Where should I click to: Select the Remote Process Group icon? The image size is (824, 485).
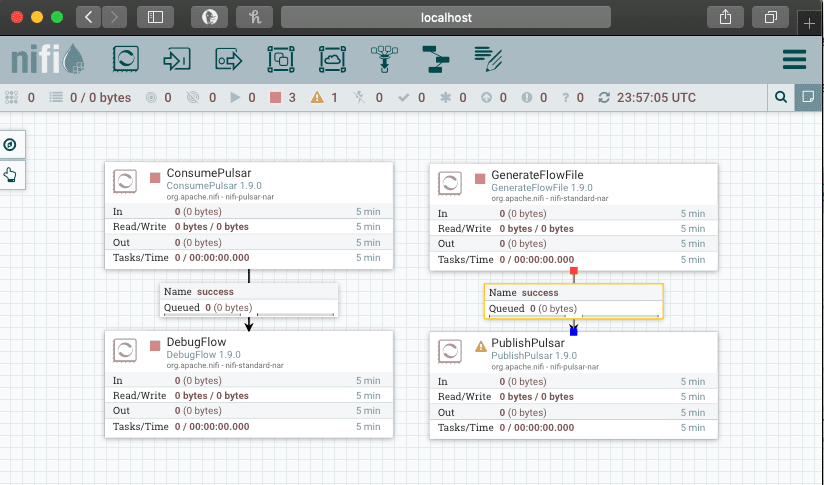tap(332, 59)
